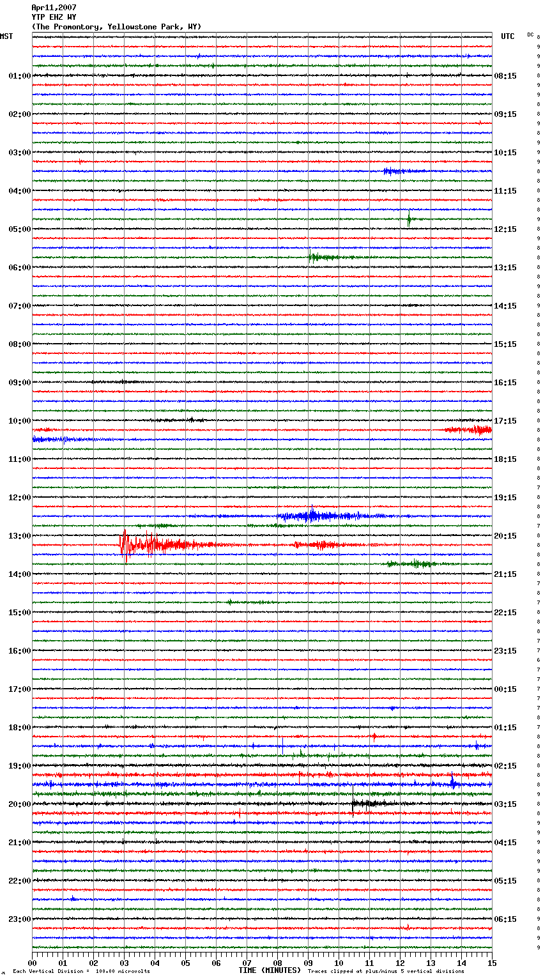Viewport: 543px width, 980px height.
Task: Click the "12:00" MST time label
Action: [20, 498]
